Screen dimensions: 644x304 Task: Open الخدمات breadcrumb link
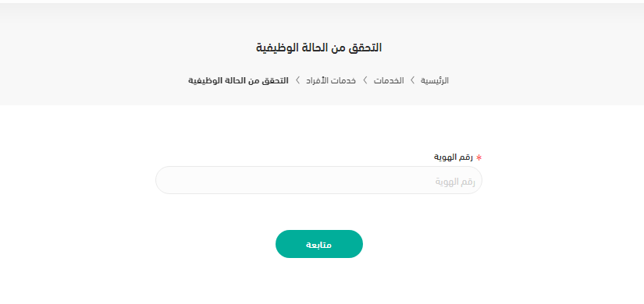[389, 80]
